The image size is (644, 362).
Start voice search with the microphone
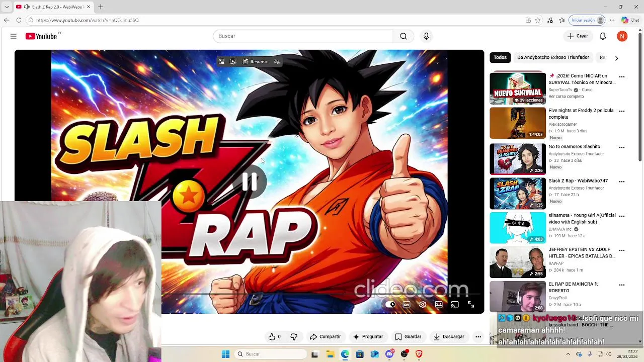pos(426,36)
